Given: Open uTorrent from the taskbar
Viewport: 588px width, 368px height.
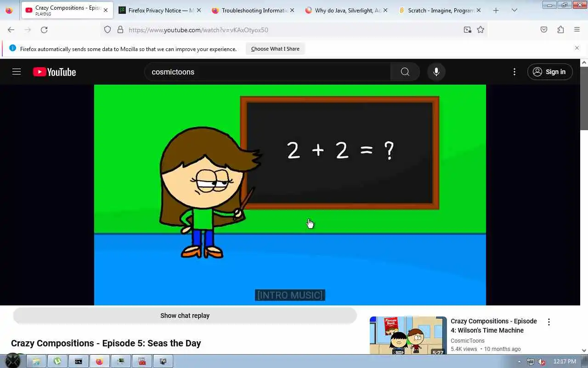Looking at the screenshot, I should click(57, 362).
